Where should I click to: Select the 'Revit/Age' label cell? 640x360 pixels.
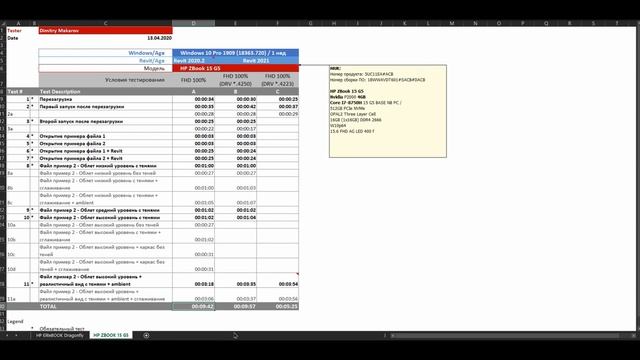tap(105, 60)
